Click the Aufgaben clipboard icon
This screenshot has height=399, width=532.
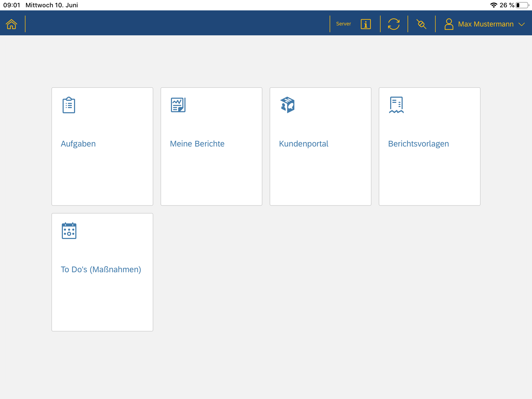tap(69, 105)
